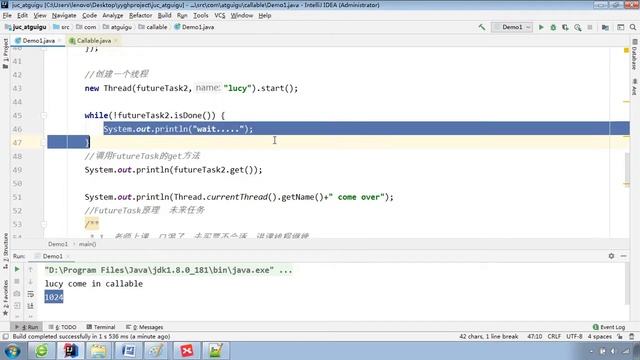Click the Stop square in the top toolbar

pos(590,27)
